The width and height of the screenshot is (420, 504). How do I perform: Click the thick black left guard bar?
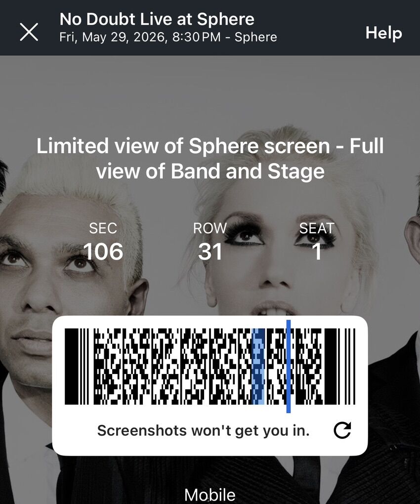(71, 367)
